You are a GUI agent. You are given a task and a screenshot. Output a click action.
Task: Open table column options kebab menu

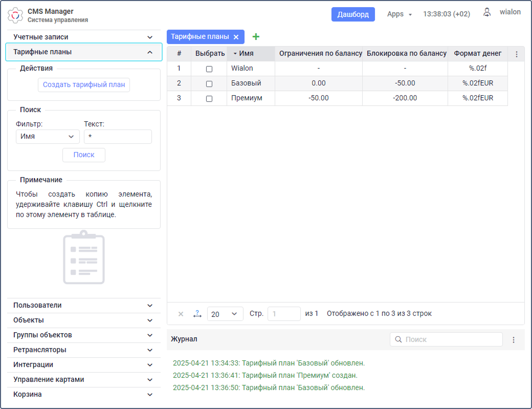pyautogui.click(x=516, y=54)
